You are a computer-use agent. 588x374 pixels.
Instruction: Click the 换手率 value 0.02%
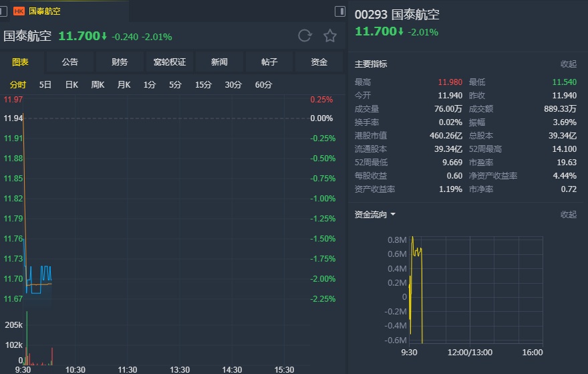tap(450, 122)
